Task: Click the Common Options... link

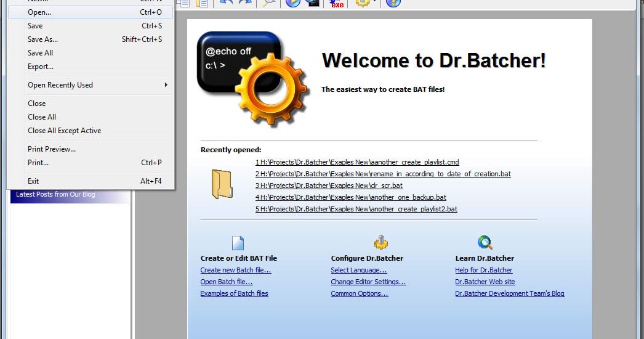Action: pos(360,293)
